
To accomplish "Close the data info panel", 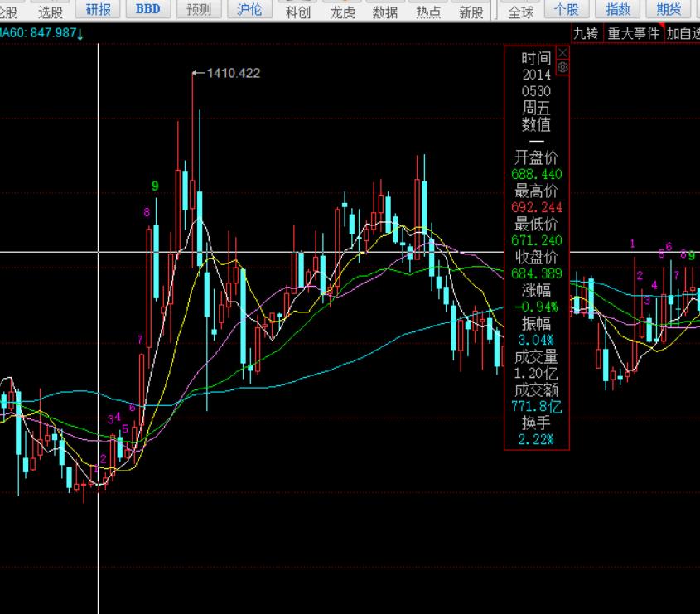I will coord(562,52).
